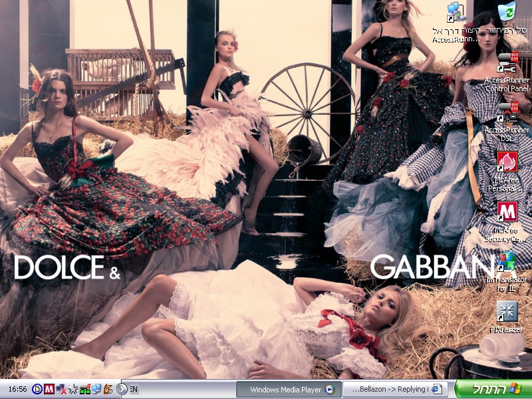Screen dimensions: 532x399
Task: Open McAfee Personal Firewall desktop icon
Action: [x=507, y=162]
